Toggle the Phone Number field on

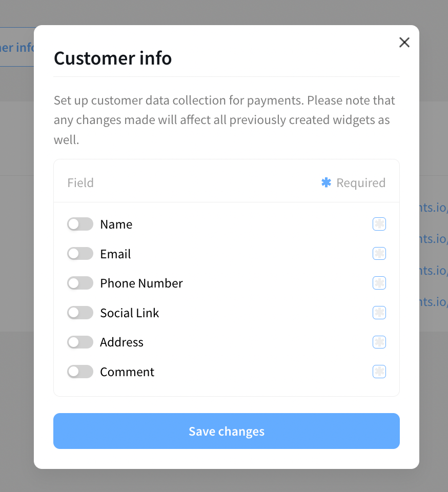[x=80, y=283]
